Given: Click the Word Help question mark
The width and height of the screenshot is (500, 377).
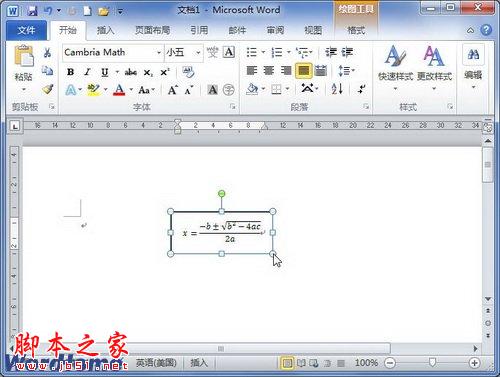Looking at the screenshot, I should [486, 30].
